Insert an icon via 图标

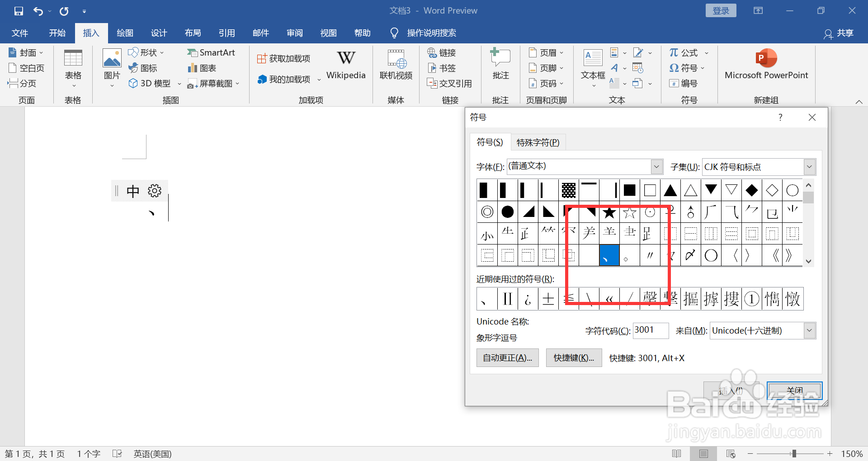coord(143,68)
